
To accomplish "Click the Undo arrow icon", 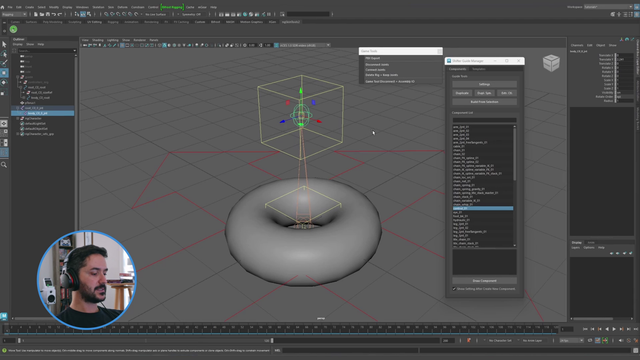I will [53, 14].
